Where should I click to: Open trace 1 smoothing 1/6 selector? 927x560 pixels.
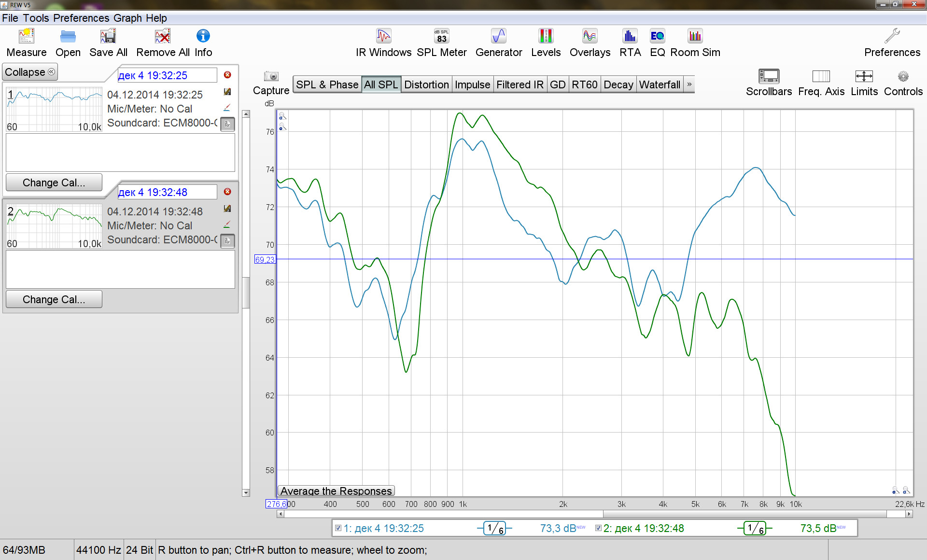494,528
